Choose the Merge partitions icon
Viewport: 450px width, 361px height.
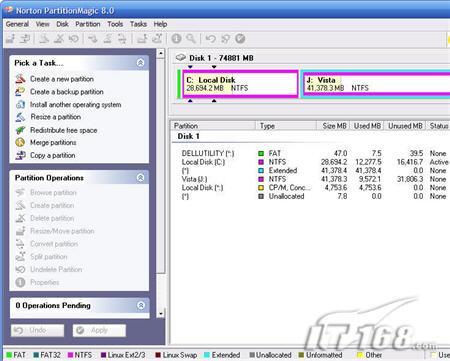pyautogui.click(x=20, y=142)
